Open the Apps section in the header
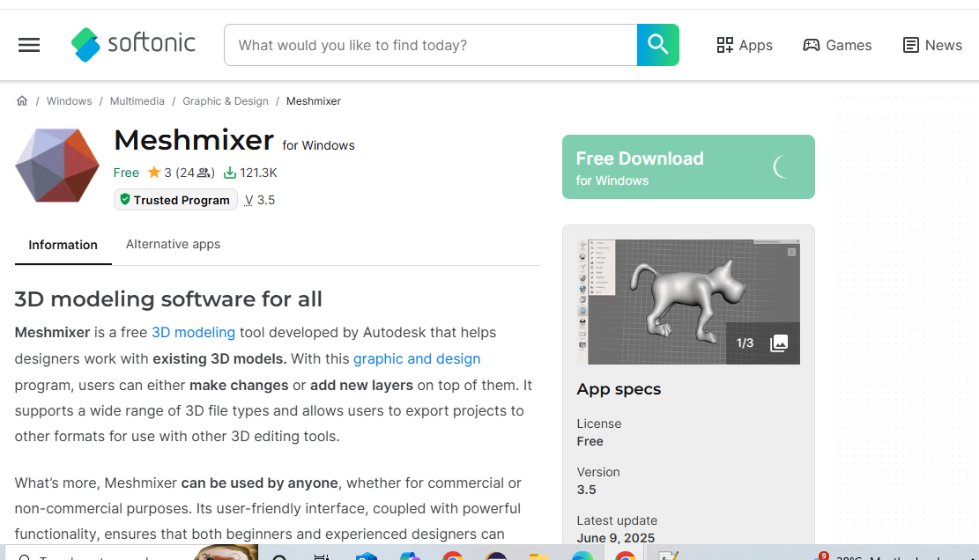 pyautogui.click(x=745, y=45)
